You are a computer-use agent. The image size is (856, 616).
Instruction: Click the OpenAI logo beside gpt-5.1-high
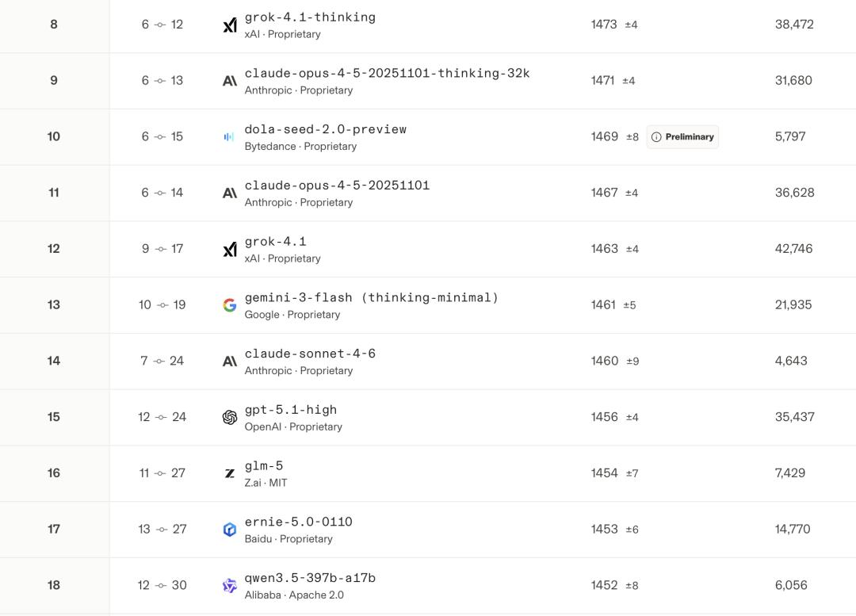(230, 417)
